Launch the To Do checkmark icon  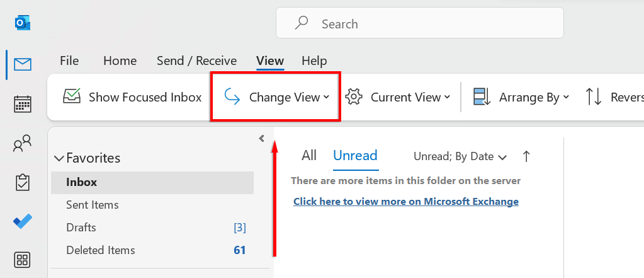point(23,221)
